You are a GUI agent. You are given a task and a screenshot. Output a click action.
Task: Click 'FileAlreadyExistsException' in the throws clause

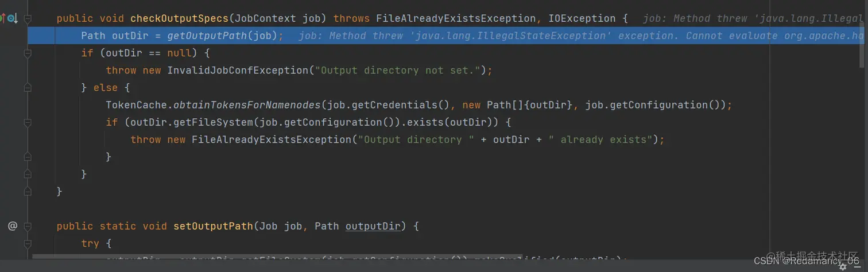click(x=456, y=19)
